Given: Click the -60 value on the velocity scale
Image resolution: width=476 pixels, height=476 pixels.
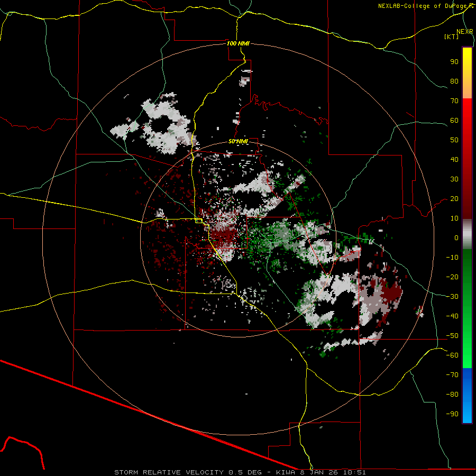Looking at the screenshot, I should [x=452, y=355].
